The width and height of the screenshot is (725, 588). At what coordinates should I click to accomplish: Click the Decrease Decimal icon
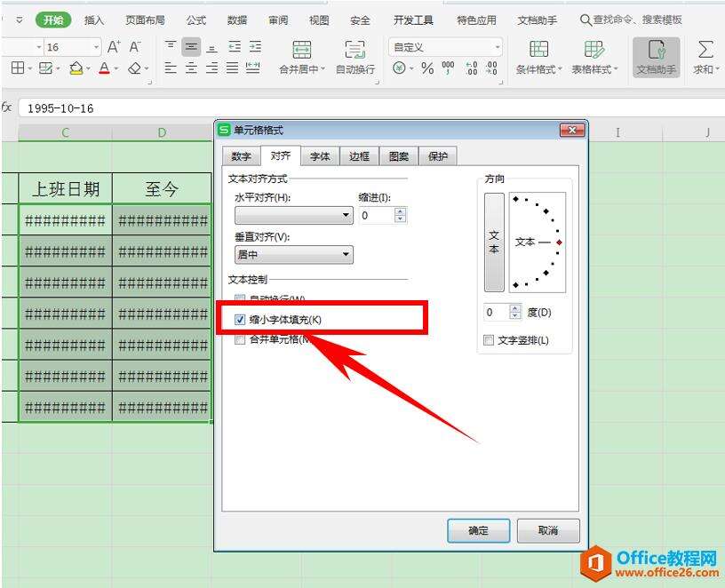point(490,67)
